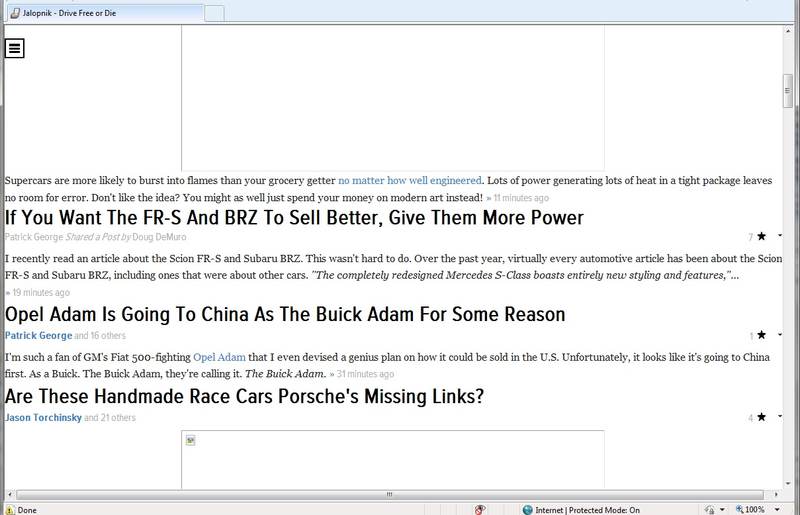
Task: Click 'Doug DeMuro' author name
Action: (x=159, y=237)
